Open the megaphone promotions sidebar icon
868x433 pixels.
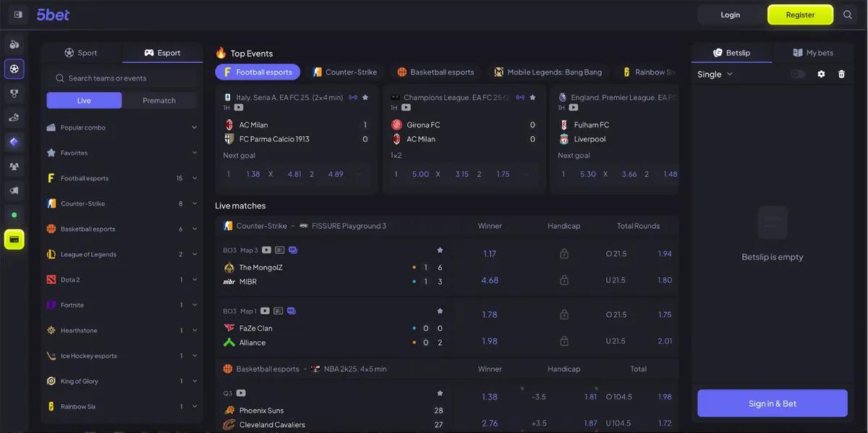(x=14, y=190)
